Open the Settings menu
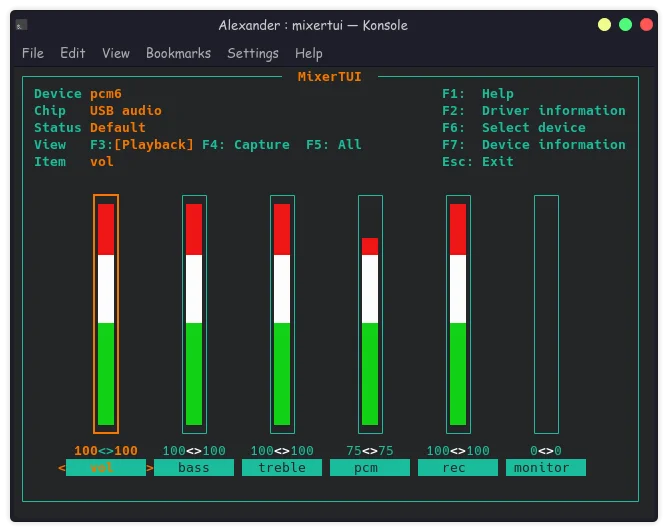Viewport: 668px width, 532px height. click(253, 53)
